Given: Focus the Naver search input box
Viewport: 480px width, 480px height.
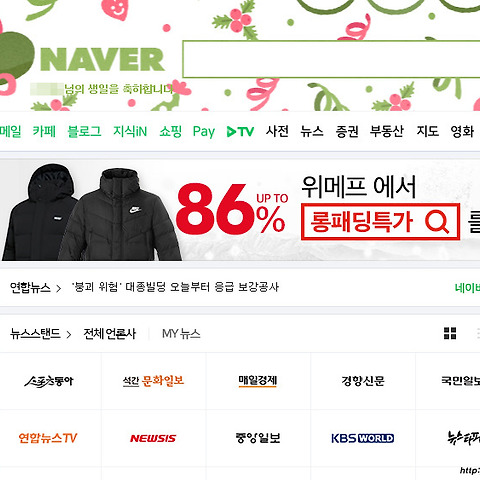Looking at the screenshot, I should [331, 59].
